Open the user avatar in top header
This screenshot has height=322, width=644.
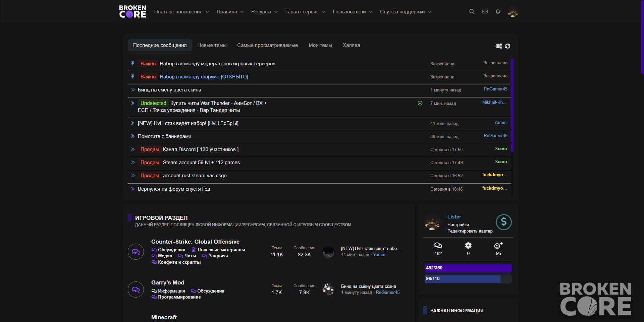[513, 12]
